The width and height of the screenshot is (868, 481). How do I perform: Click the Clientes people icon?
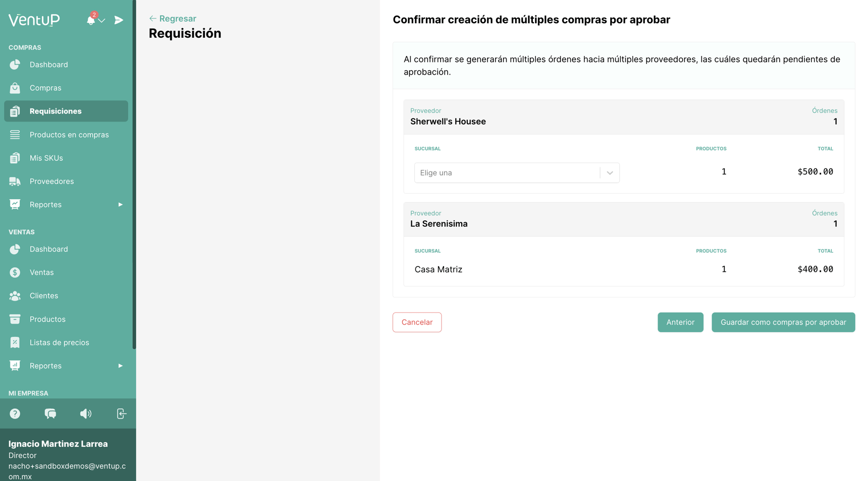coord(15,295)
